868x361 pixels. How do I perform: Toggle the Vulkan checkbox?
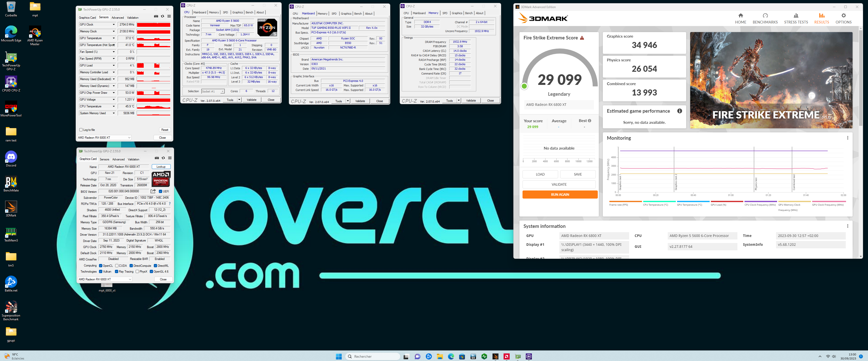(101, 271)
